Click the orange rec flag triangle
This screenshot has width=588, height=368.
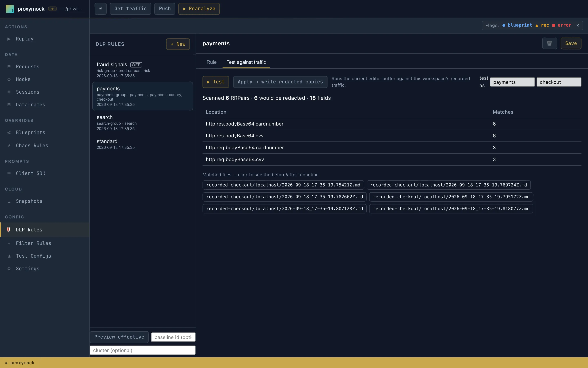[x=537, y=25]
